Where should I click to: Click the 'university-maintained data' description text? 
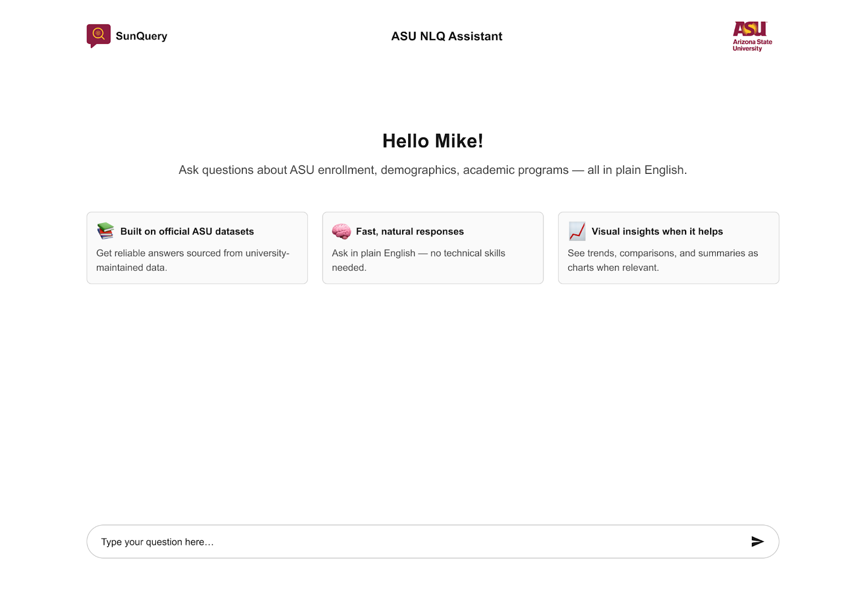193,260
